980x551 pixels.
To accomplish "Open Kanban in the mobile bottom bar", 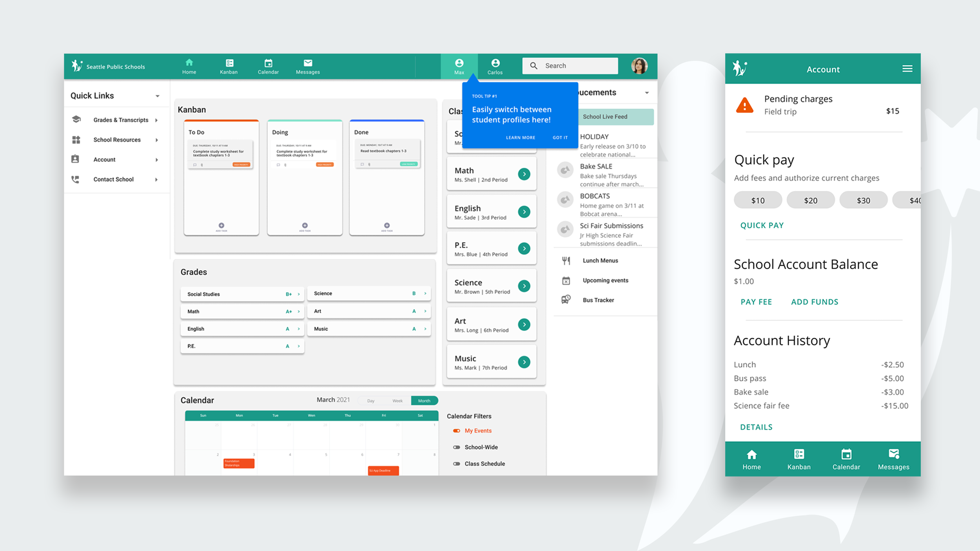I will tap(799, 459).
